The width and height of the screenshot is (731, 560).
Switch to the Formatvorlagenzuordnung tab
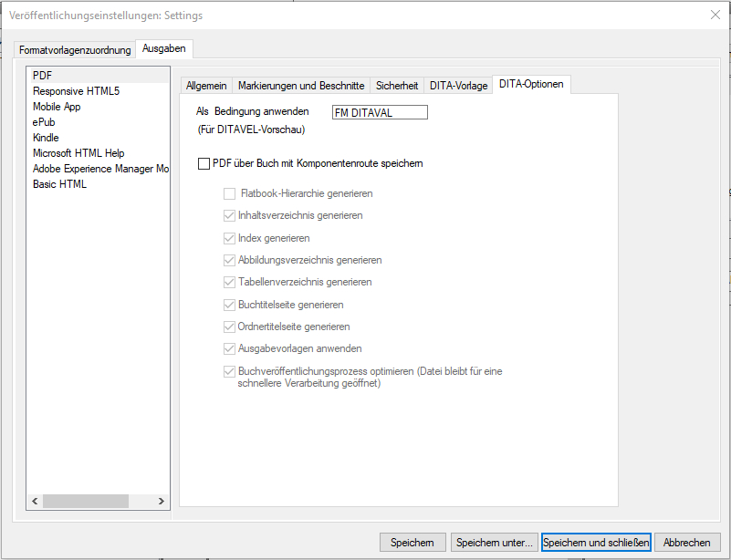[x=75, y=50]
